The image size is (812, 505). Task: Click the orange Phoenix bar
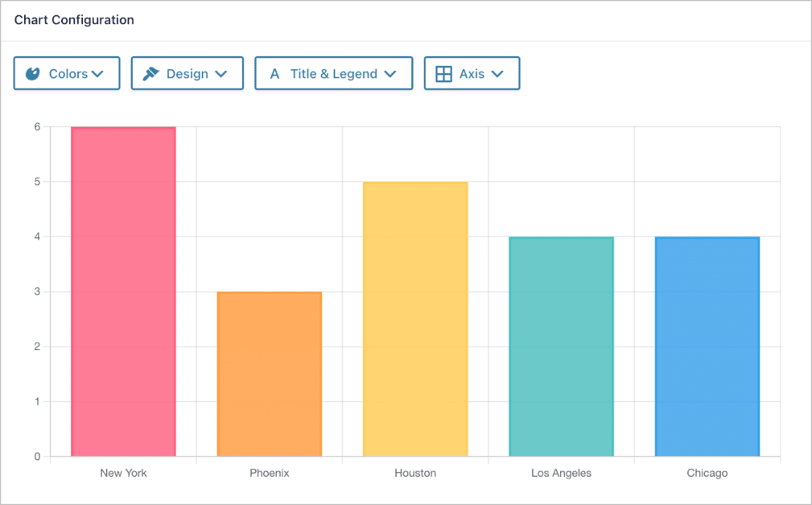pyautogui.click(x=269, y=374)
